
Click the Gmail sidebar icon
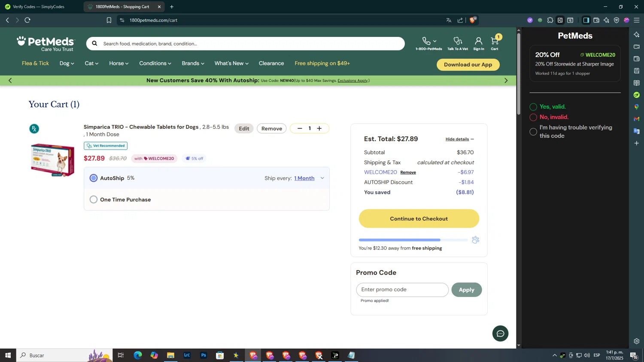(636, 119)
